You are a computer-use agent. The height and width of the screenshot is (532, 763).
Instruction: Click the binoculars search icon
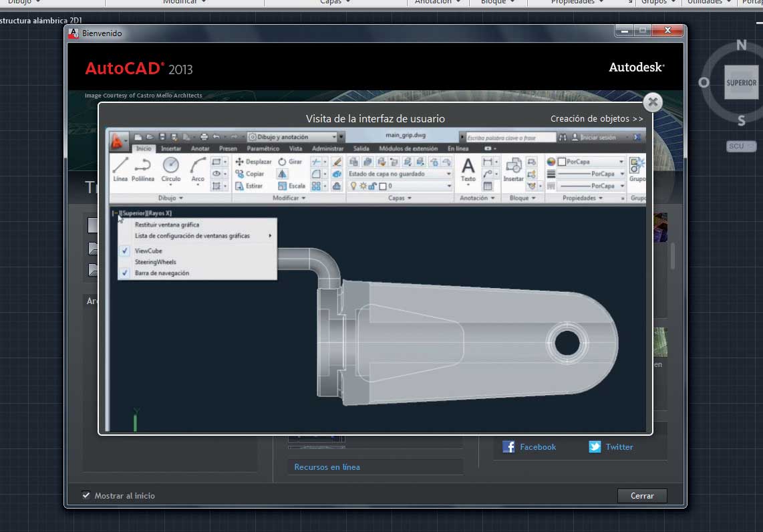563,138
